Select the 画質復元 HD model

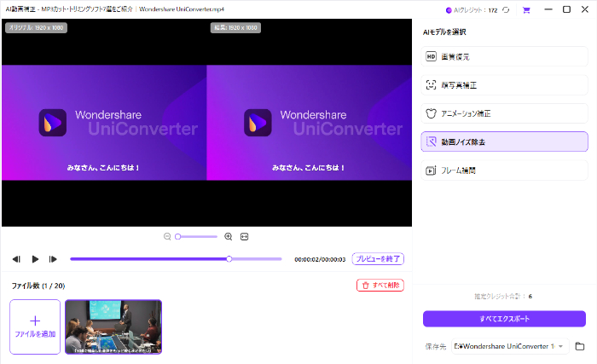coord(504,56)
